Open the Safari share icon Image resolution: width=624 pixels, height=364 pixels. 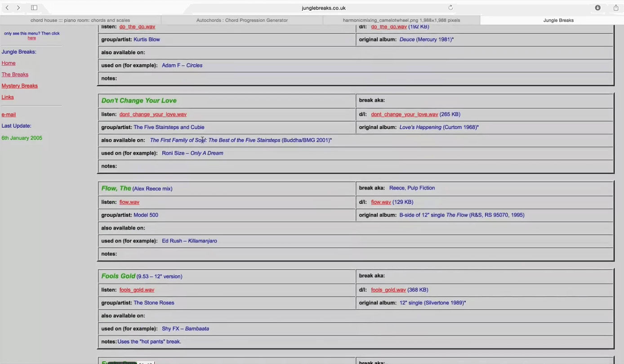coord(616,8)
